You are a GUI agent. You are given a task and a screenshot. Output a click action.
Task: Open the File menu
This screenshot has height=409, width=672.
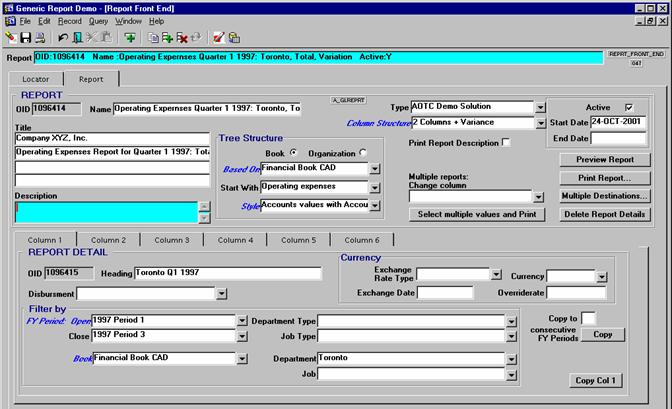click(x=25, y=21)
